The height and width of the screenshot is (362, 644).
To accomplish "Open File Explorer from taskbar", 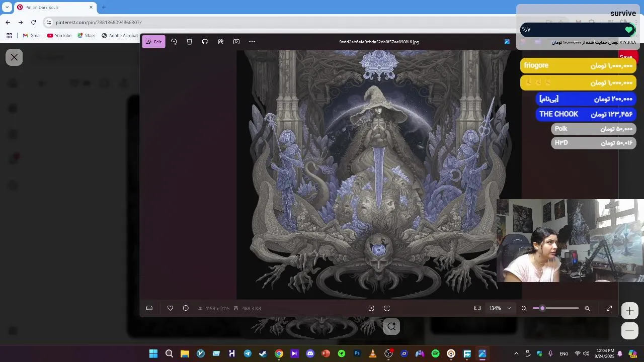I will 185,354.
